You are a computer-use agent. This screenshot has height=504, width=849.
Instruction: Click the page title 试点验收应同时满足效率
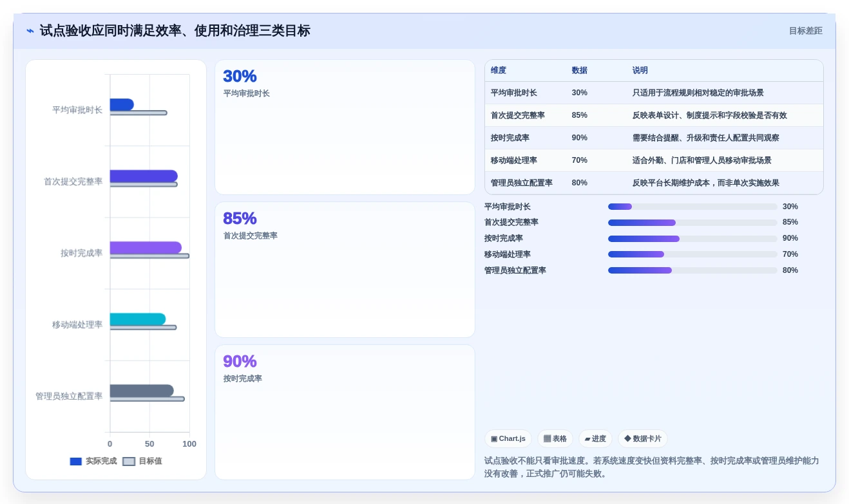(175, 31)
